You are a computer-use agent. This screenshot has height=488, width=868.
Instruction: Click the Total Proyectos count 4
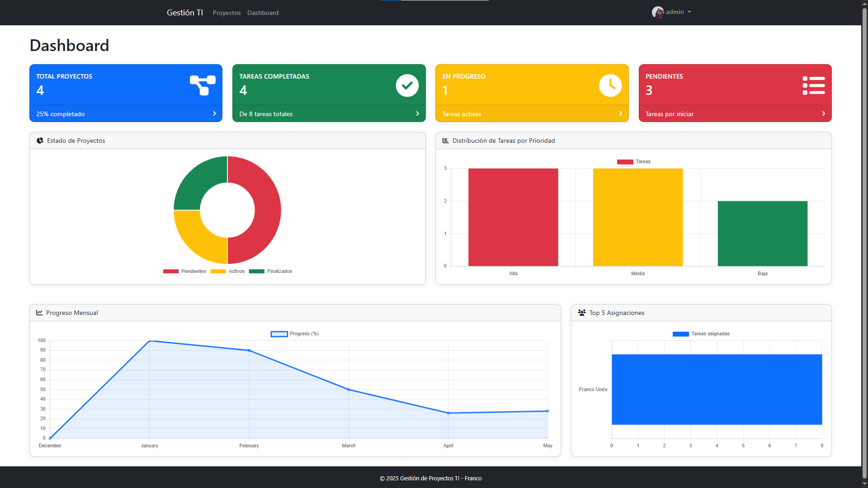[40, 90]
